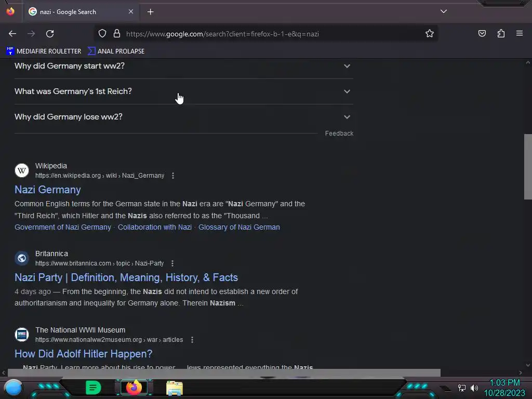The image size is (532, 399).
Task: Click the Britannica globe favicon
Action: [x=22, y=258]
